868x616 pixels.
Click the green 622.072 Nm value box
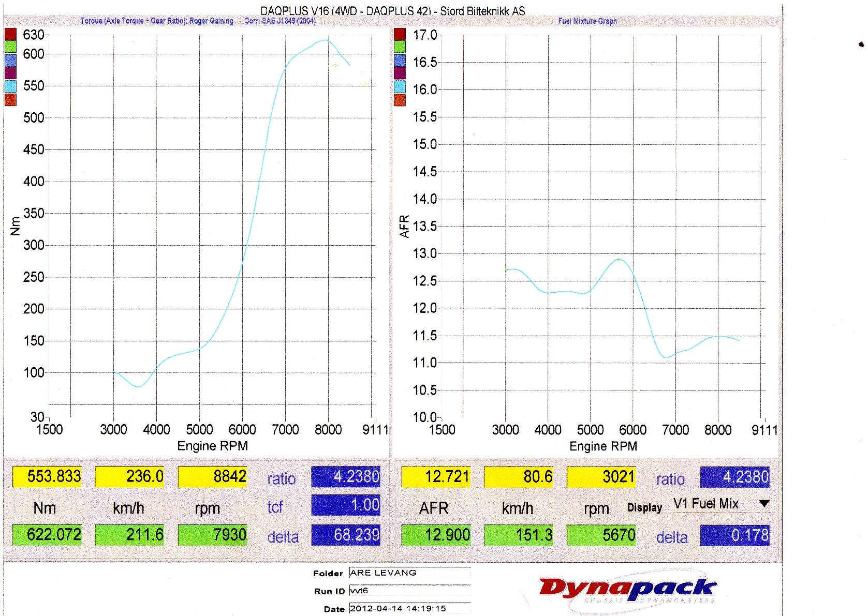[x=47, y=534]
